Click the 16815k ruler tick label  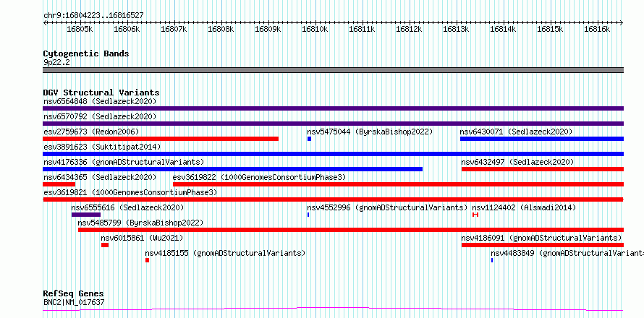click(x=550, y=29)
